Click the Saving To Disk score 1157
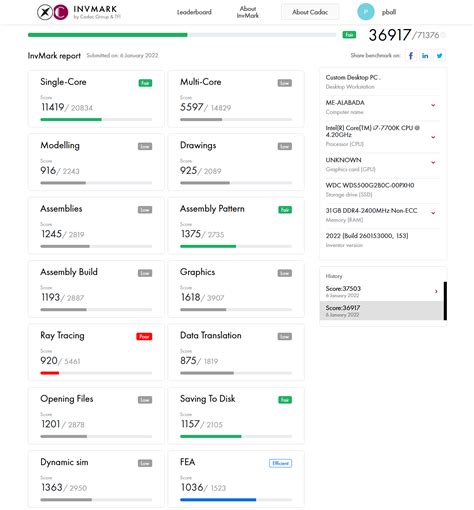The image size is (474, 510). click(x=190, y=424)
